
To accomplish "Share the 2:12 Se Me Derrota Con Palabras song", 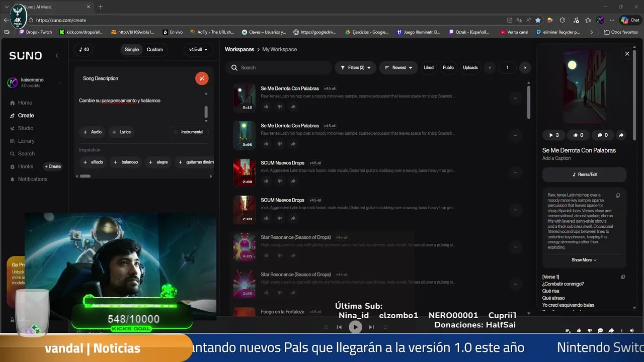I will pos(293,107).
